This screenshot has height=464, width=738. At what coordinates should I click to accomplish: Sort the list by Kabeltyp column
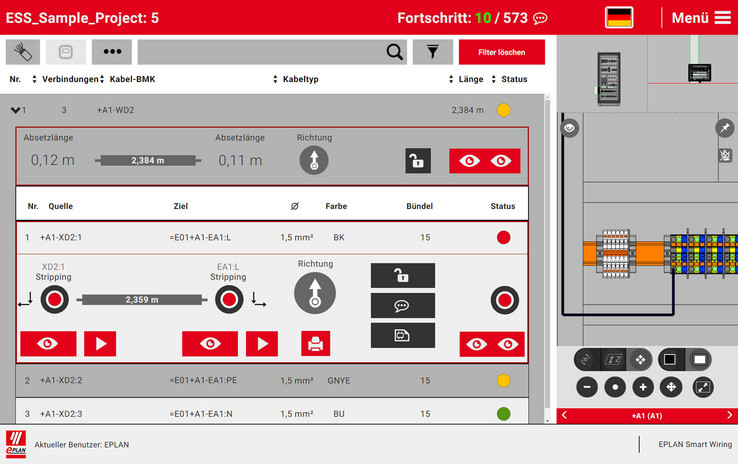click(275, 79)
